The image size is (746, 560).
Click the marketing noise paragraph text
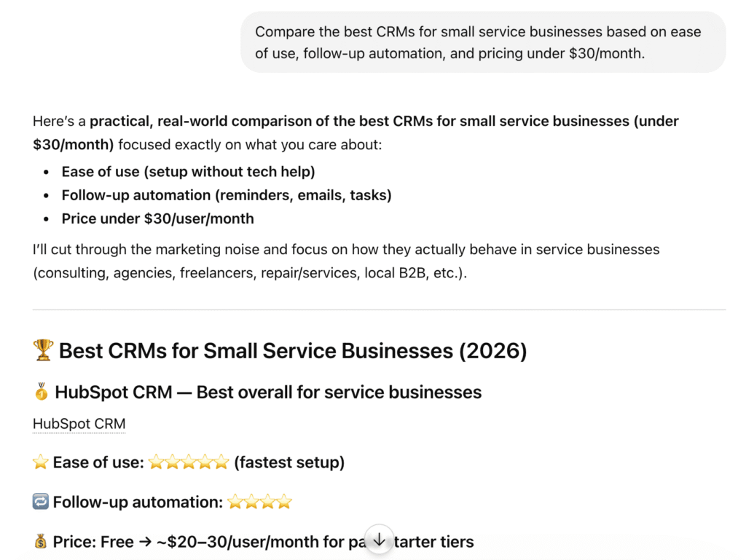pos(346,261)
